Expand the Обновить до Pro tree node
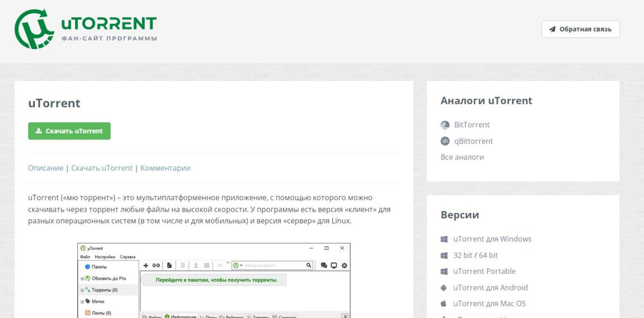Screen dimensions: 644x318 [x=82, y=278]
